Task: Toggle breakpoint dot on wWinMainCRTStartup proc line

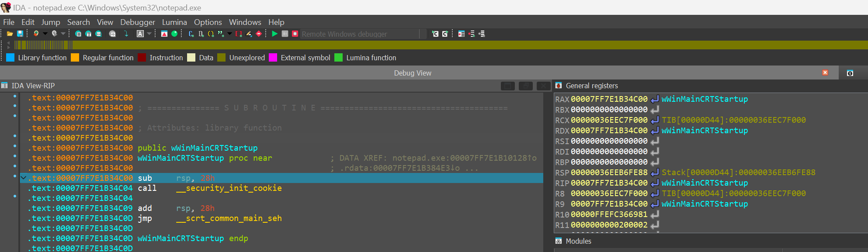Action: [15, 156]
